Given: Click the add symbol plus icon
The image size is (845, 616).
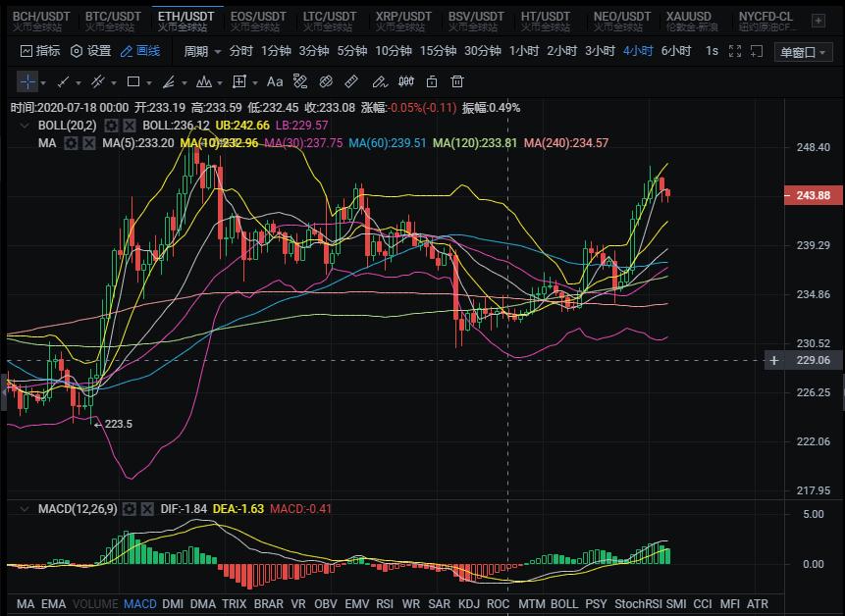Looking at the screenshot, I should pyautogui.click(x=819, y=21).
